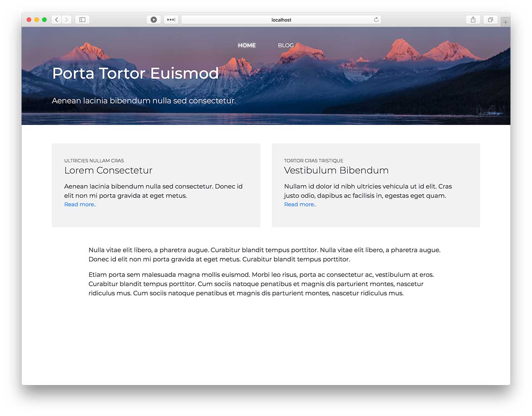Go forward with Safari's forward arrow
Viewport: 532px width, 416px height.
67,20
